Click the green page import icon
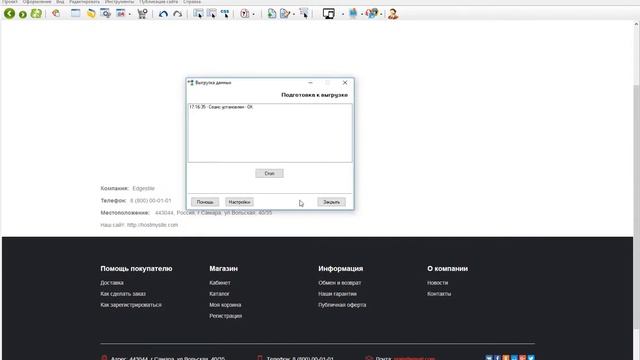The width and height of the screenshot is (640, 360). 271,13
